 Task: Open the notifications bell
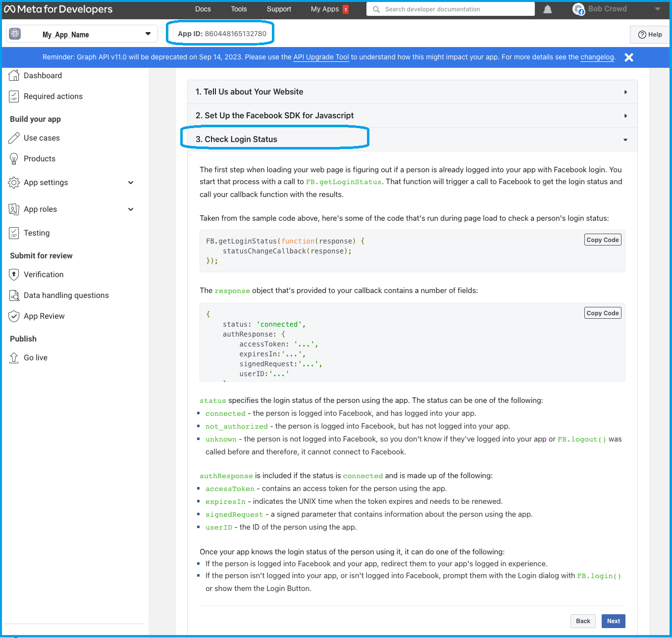tap(547, 9)
